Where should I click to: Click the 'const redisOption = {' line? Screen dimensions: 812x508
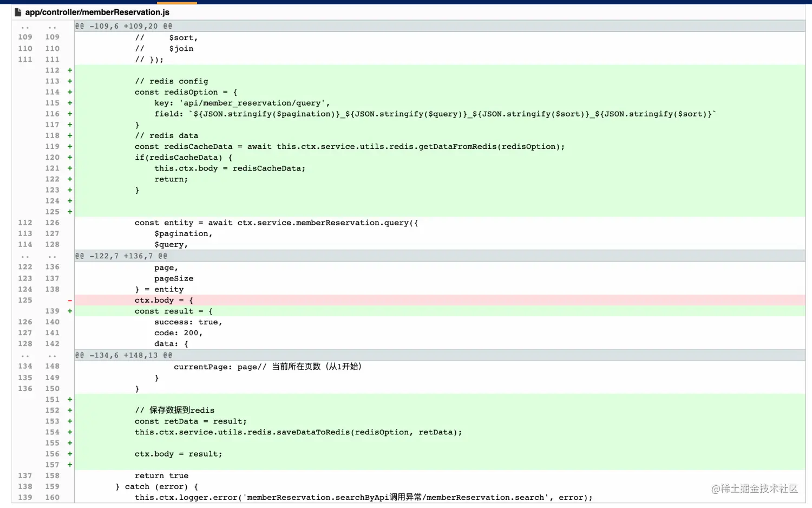(186, 92)
